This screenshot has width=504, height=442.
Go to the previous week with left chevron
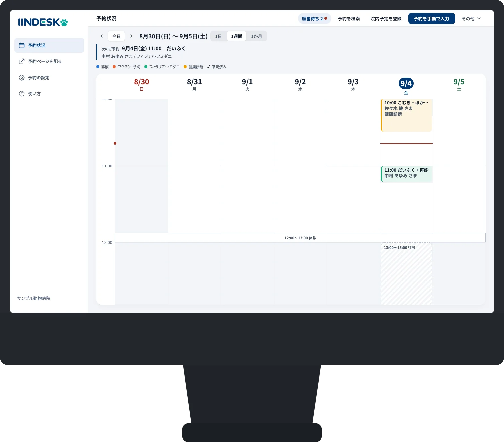[x=102, y=36]
